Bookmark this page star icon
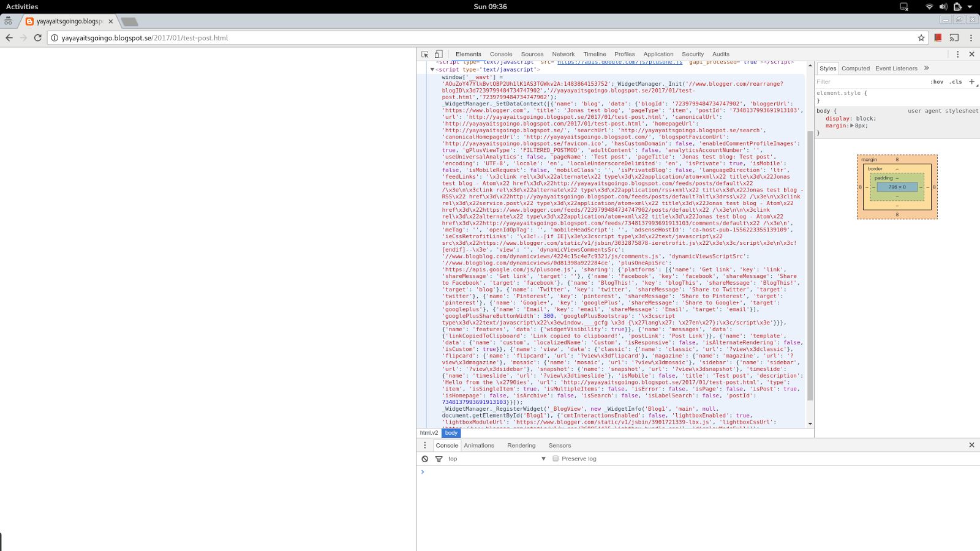This screenshot has width=980, height=551. (x=921, y=38)
